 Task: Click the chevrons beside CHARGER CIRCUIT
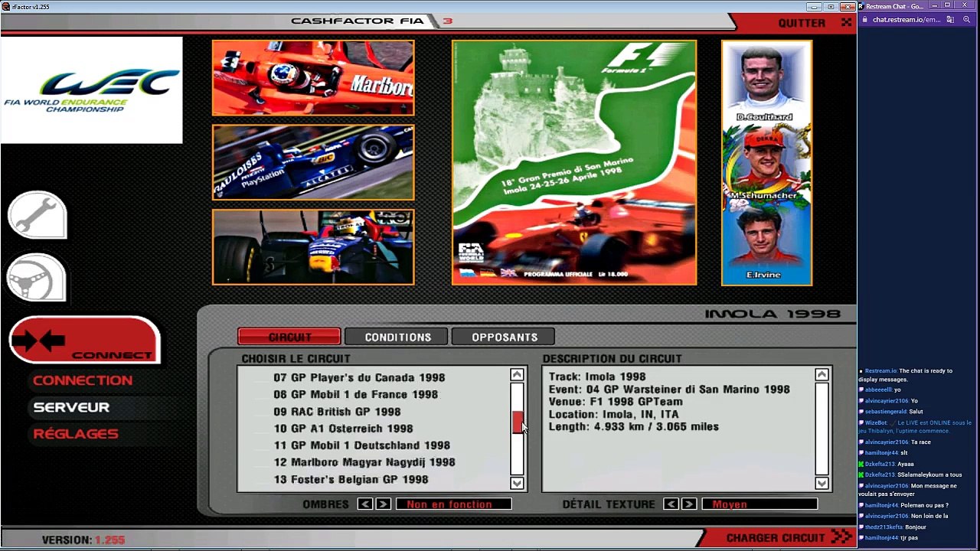pyautogui.click(x=841, y=537)
